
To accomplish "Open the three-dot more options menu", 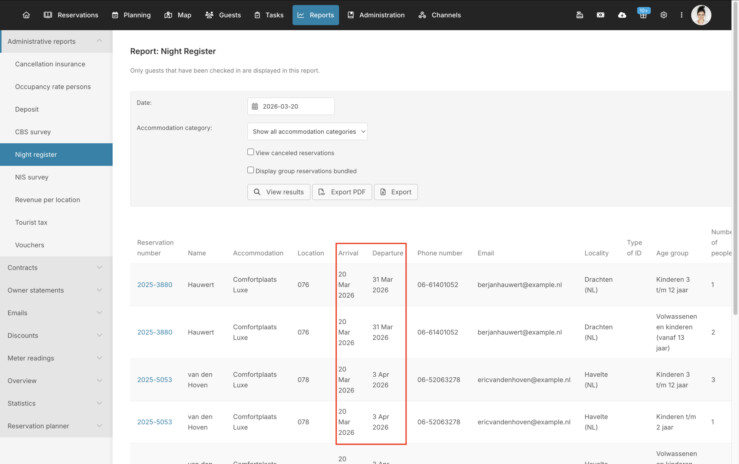I will (682, 15).
